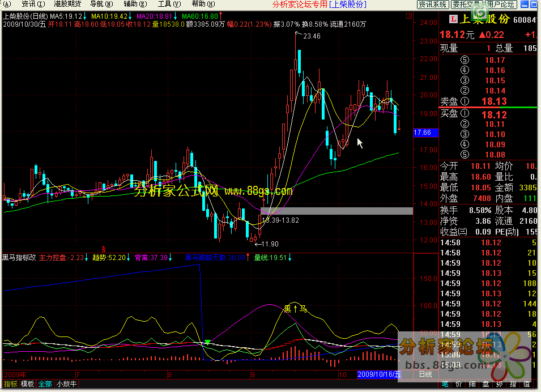Click the small red box icon at chart corner

[409, 16]
